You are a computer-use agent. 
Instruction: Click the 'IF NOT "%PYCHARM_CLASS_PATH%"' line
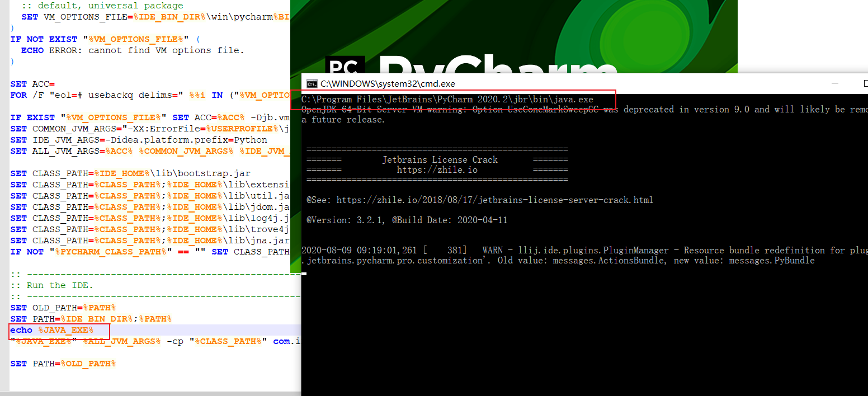click(150, 252)
